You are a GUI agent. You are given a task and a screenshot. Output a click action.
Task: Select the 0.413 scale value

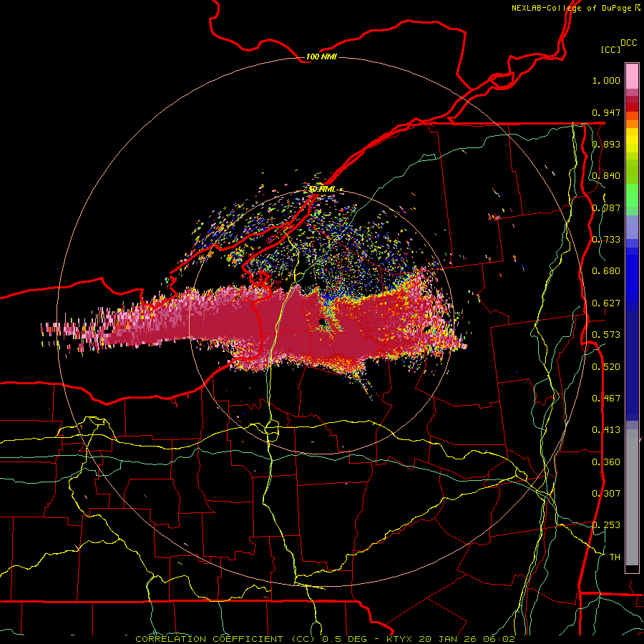click(606, 430)
